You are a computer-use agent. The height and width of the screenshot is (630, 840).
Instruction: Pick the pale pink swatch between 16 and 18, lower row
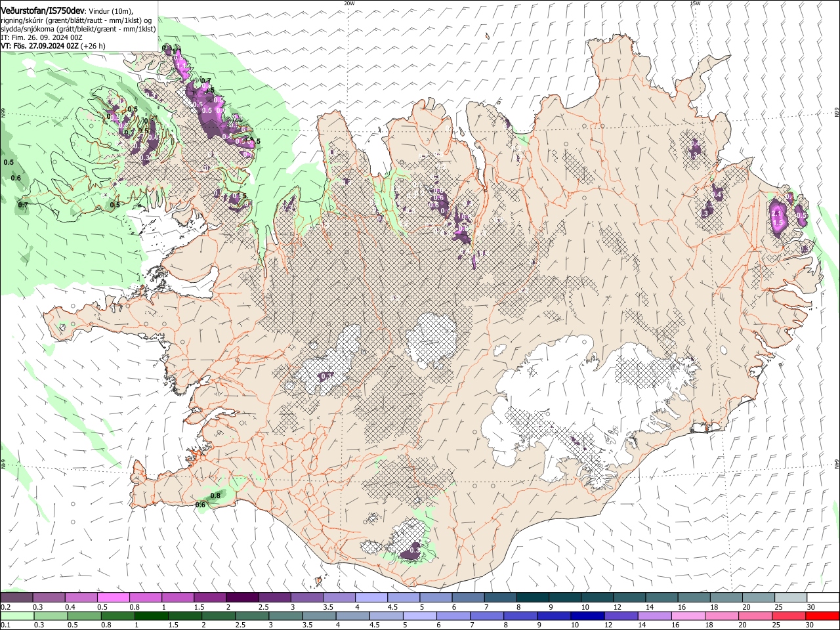pos(687,616)
